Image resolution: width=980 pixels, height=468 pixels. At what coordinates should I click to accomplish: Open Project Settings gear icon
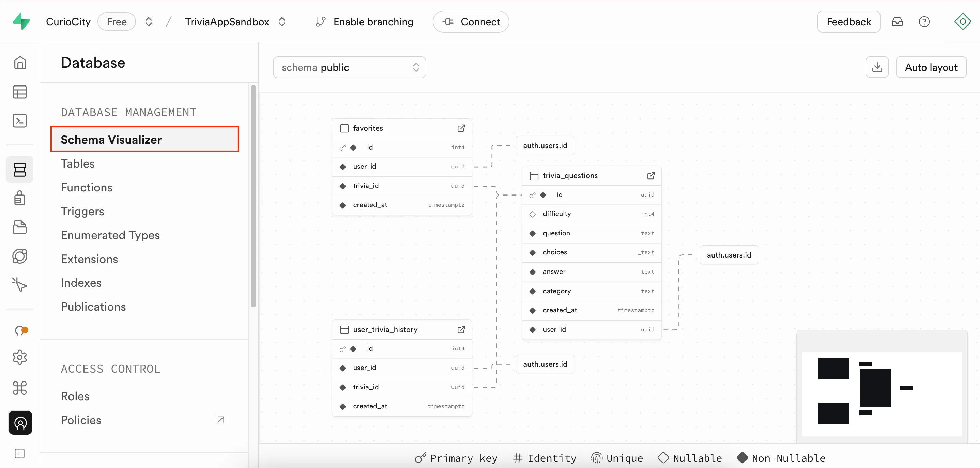[20, 357]
